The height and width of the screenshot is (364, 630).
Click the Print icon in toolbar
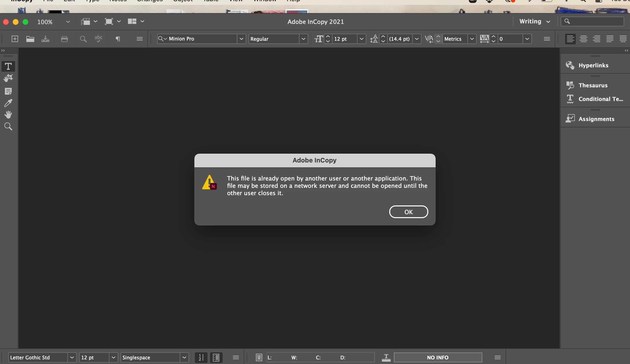point(64,39)
